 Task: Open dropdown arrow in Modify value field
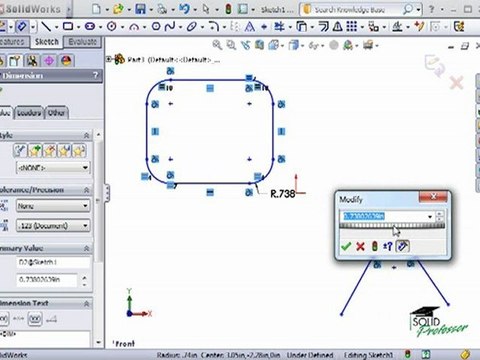[x=430, y=217]
